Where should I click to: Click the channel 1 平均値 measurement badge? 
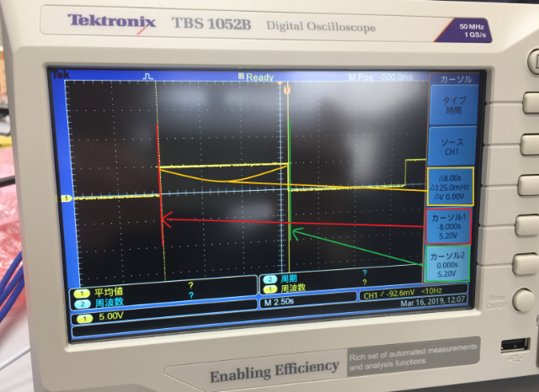point(82,294)
